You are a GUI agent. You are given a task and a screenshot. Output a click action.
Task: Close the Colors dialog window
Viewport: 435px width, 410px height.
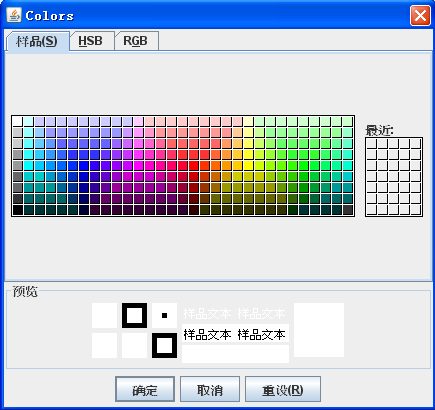point(420,15)
